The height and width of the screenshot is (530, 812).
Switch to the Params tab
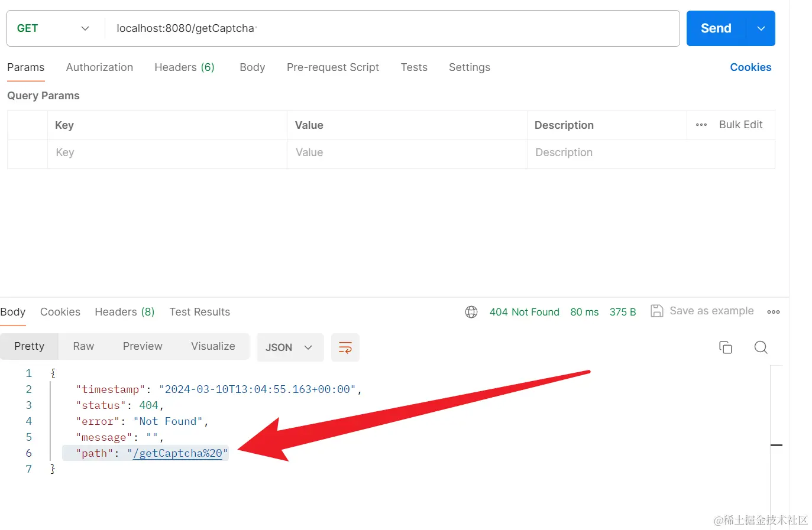click(25, 67)
